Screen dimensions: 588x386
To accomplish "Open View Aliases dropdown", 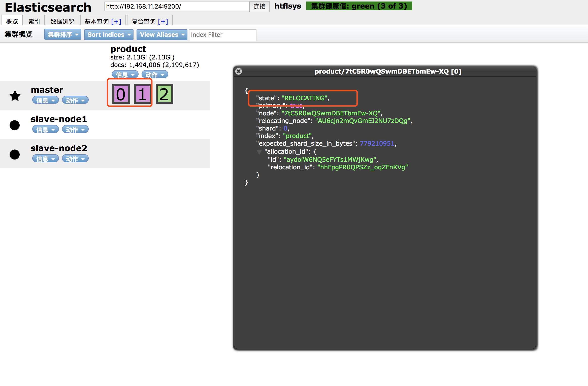I will [x=162, y=35].
